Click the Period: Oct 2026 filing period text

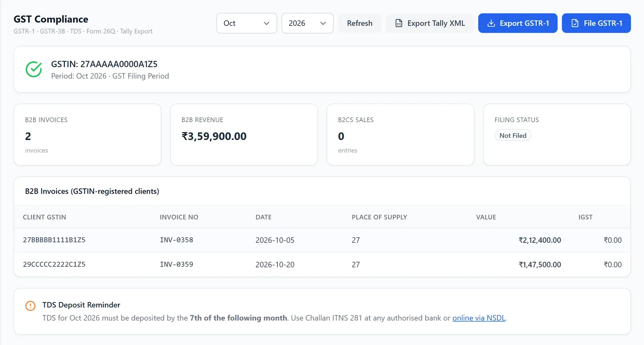click(110, 76)
